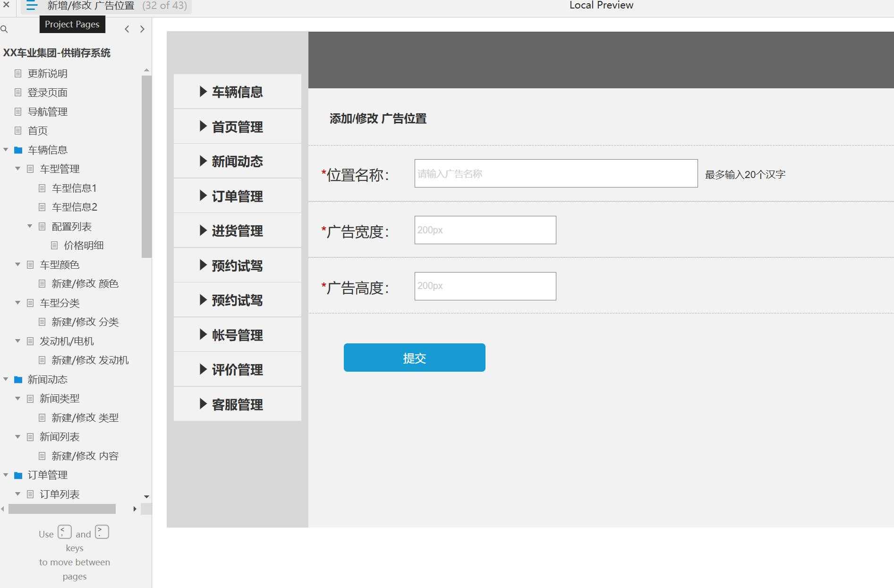Click the 位置名称 text input field
Image resolution: width=894 pixels, height=588 pixels.
(555, 173)
